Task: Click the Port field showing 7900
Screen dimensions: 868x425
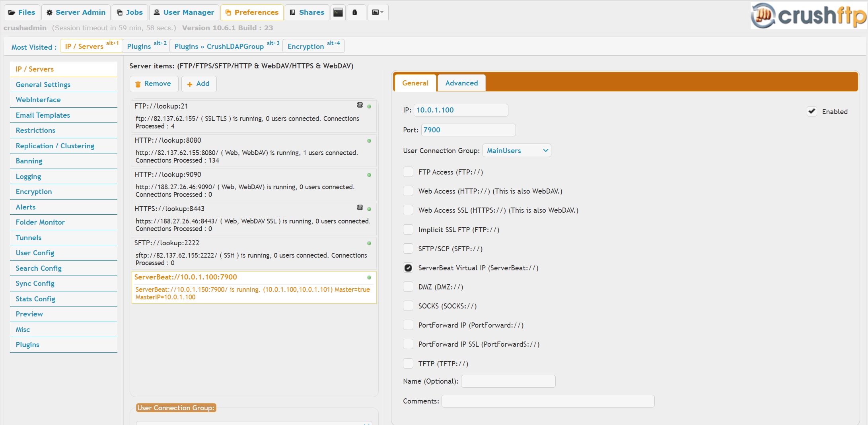Action: [468, 130]
